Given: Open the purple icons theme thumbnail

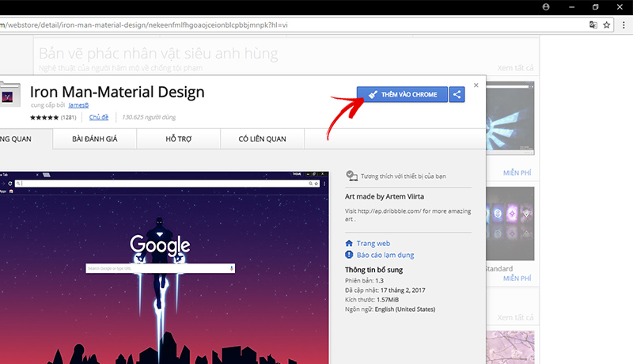Looking at the screenshot, I should click(510, 223).
